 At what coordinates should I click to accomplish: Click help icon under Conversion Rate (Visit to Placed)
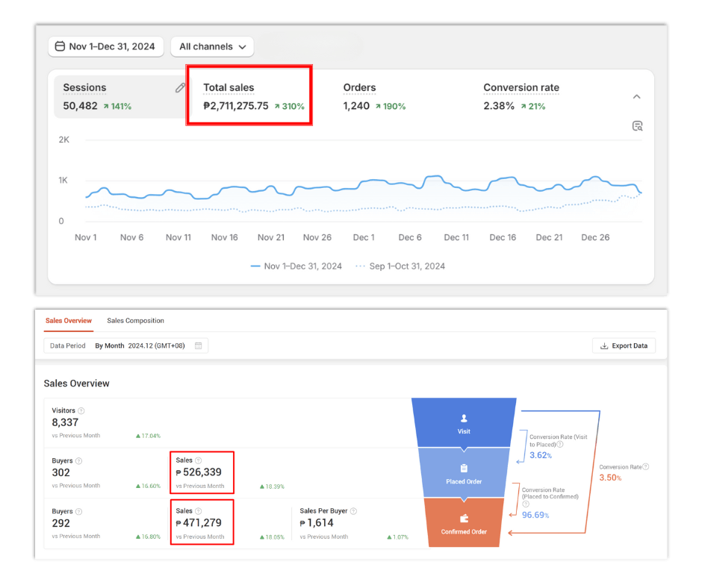(x=560, y=444)
